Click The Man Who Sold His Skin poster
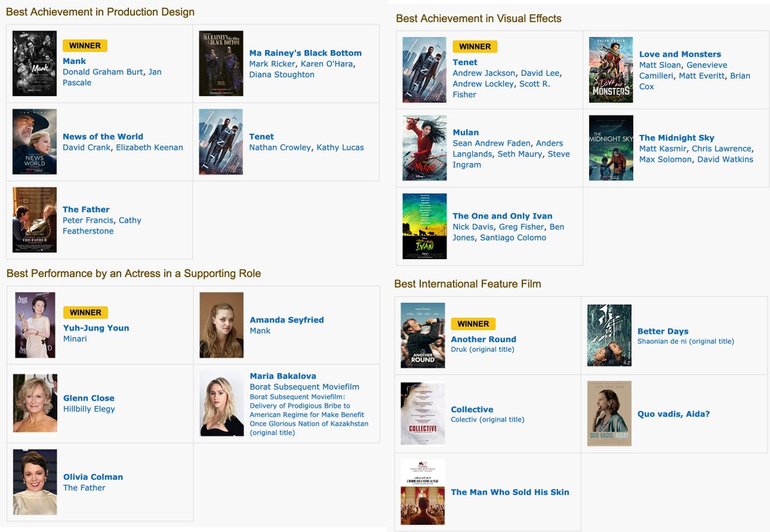The image size is (770, 532). 423,492
